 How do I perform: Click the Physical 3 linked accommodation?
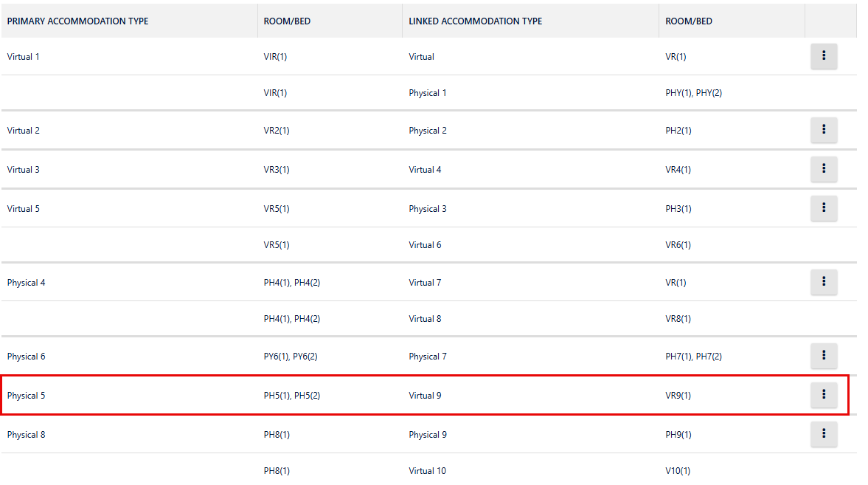[x=428, y=209]
